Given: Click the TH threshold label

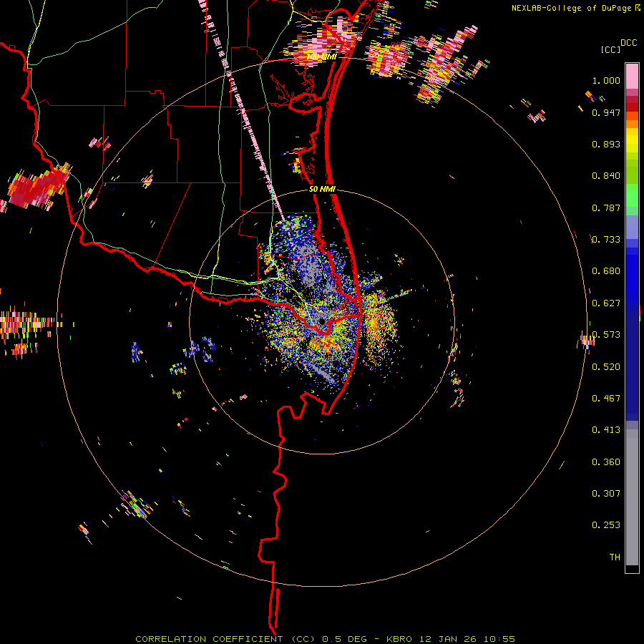Looking at the screenshot, I should [615, 557].
